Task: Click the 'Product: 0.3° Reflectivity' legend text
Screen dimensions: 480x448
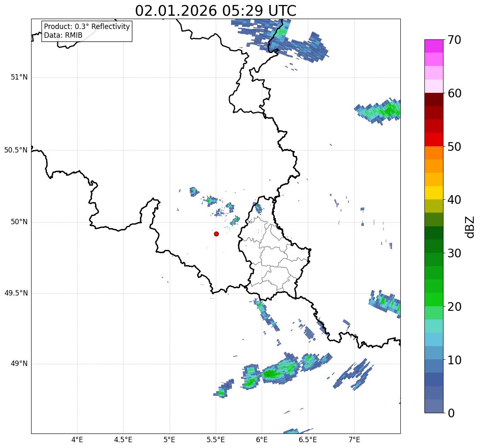Action: [x=87, y=27]
